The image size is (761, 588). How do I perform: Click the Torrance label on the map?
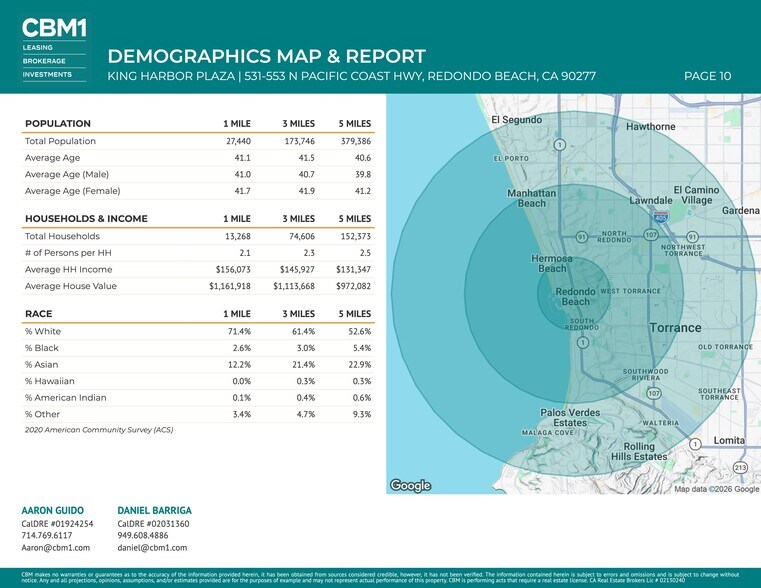pyautogui.click(x=675, y=328)
